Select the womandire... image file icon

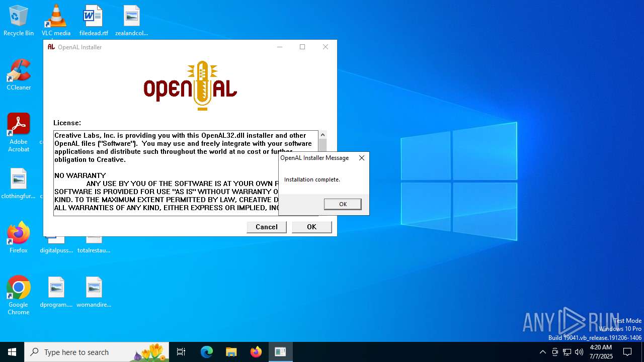click(x=94, y=292)
